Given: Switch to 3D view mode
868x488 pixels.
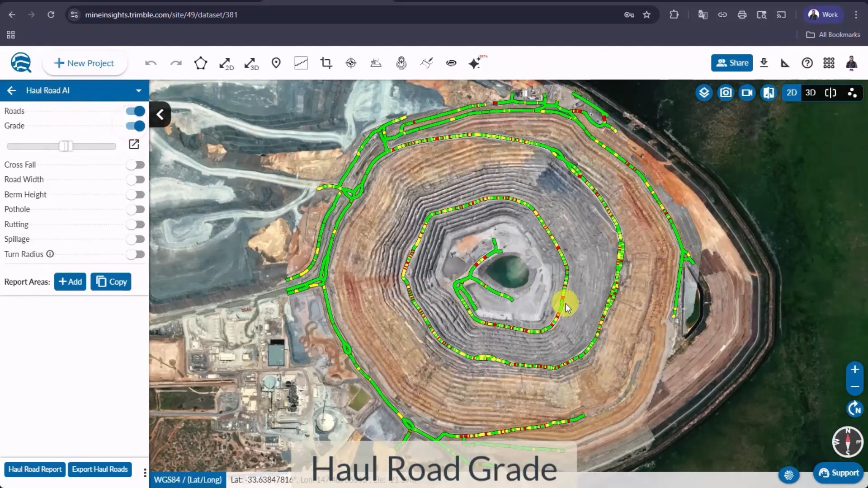Looking at the screenshot, I should point(810,93).
